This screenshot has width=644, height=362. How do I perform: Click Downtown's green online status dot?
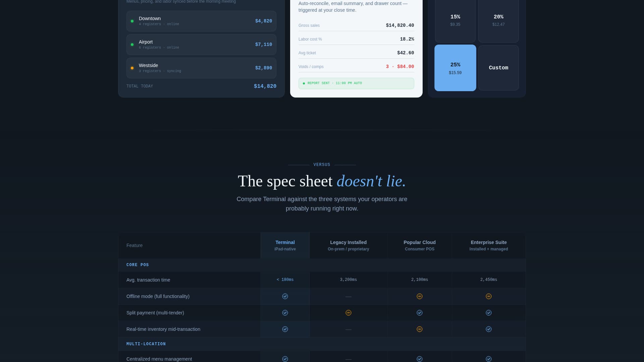pos(132,21)
